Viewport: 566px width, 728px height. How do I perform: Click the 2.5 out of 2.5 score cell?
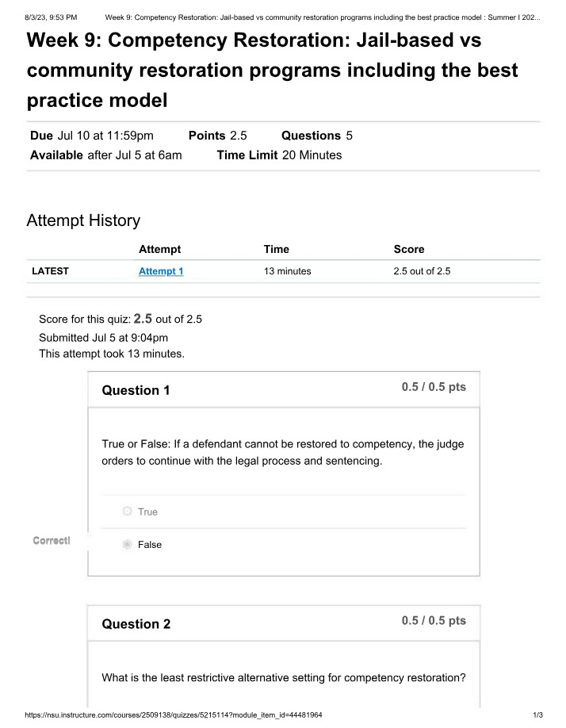click(422, 271)
